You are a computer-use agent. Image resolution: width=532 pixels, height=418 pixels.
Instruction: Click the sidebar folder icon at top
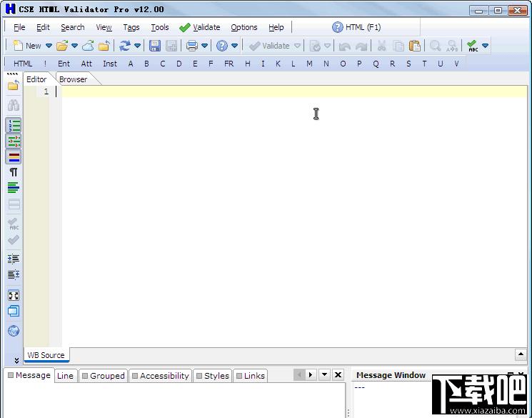tap(14, 85)
